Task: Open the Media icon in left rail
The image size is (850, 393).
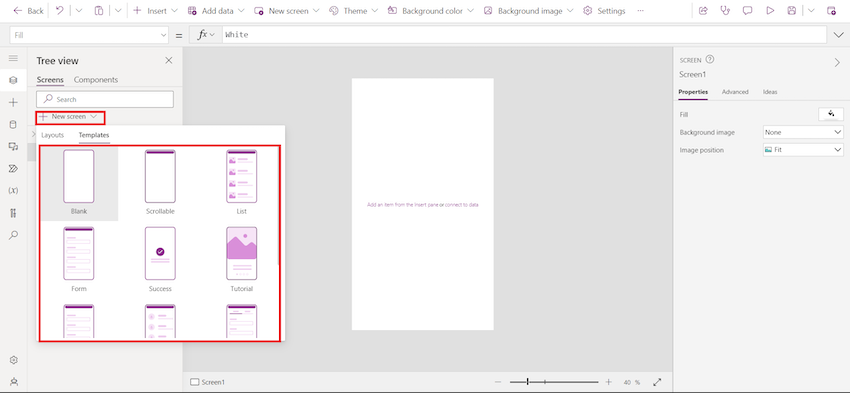Action: point(14,146)
